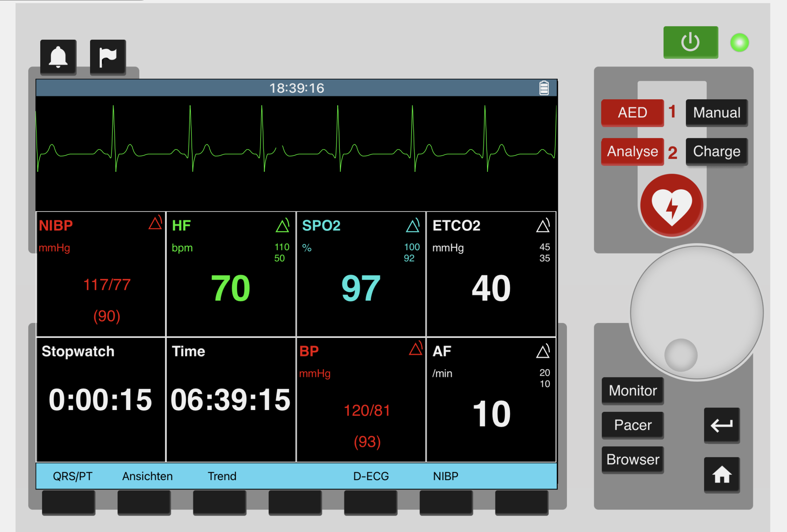Toggle the HF heart rate alarm icon
787x532 pixels.
[283, 225]
